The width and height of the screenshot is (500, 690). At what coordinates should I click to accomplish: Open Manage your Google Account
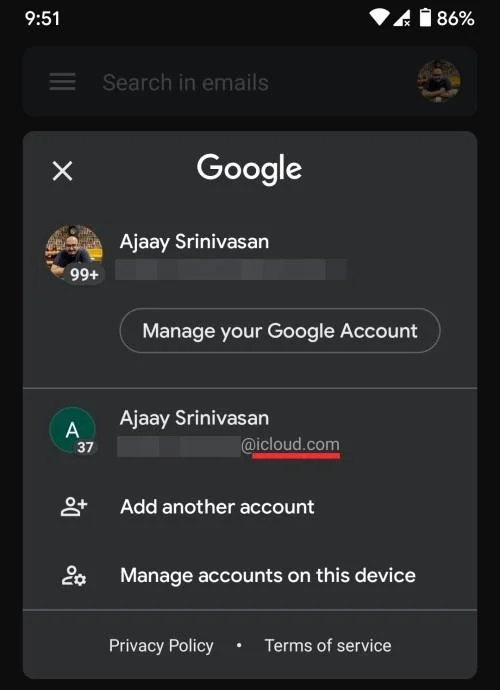point(280,330)
